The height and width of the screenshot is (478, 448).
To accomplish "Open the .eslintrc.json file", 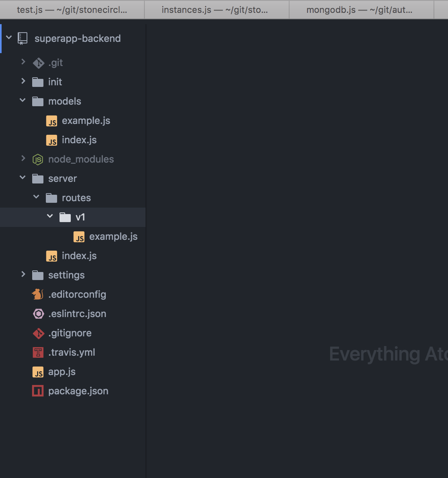I will tap(77, 314).
